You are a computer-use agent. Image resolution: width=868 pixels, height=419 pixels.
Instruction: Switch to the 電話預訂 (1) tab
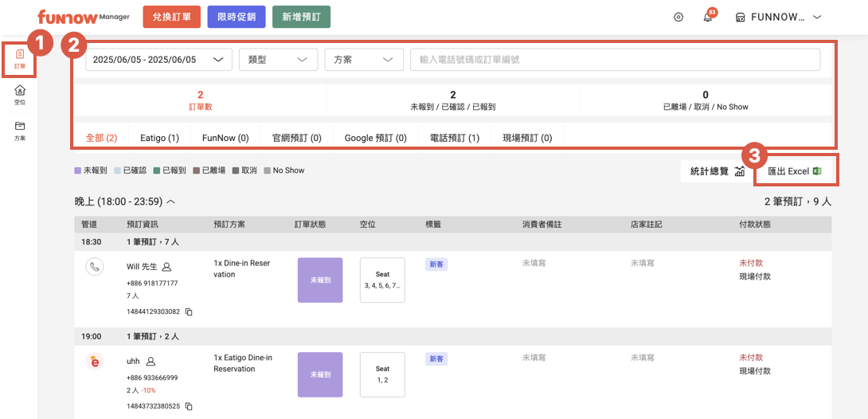(455, 138)
